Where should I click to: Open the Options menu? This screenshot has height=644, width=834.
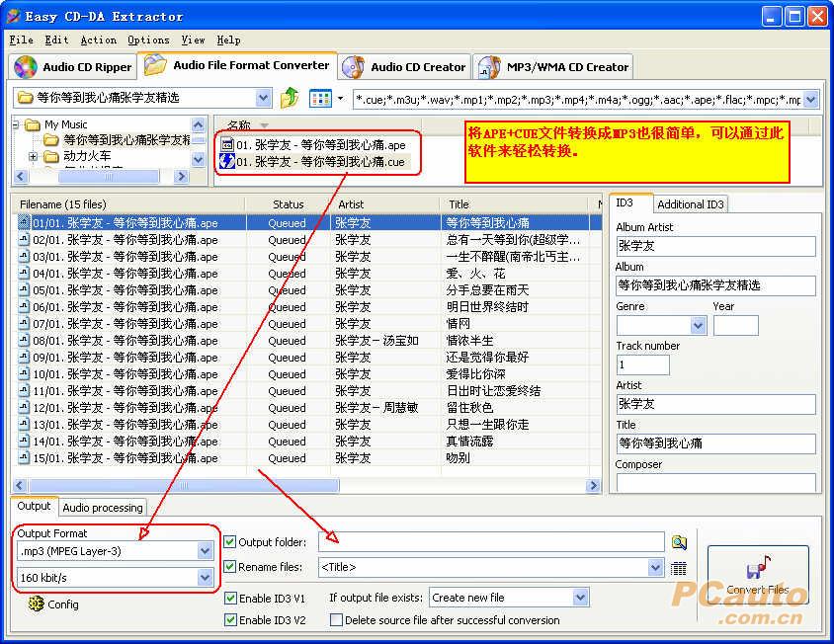click(148, 40)
